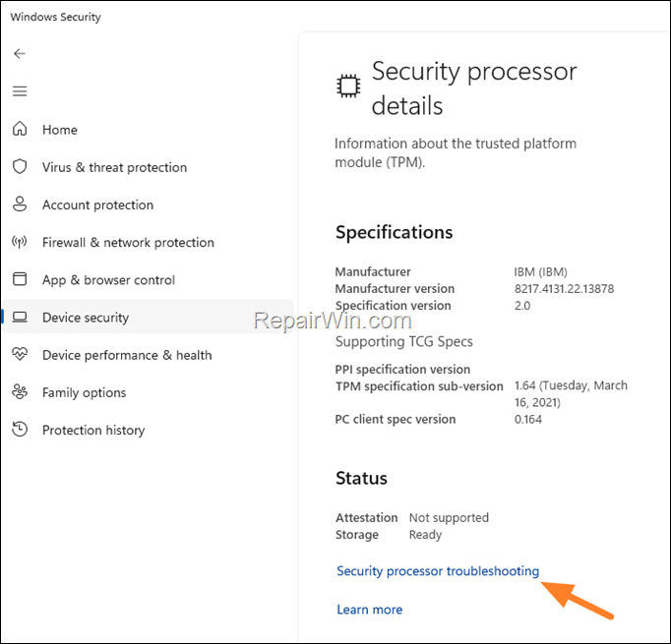This screenshot has height=644, width=671.
Task: Click the Family options people icon
Action: point(20,391)
